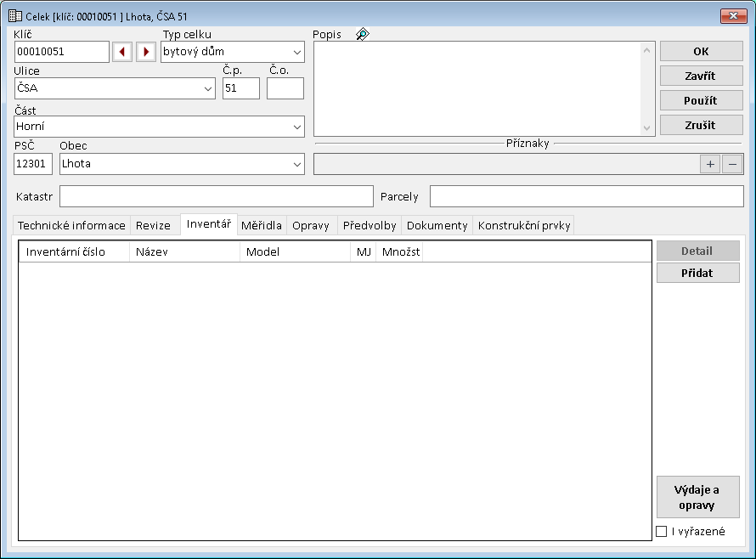Select the Konstrukční prvky tab
The width and height of the screenshot is (756, 559).
(524, 225)
